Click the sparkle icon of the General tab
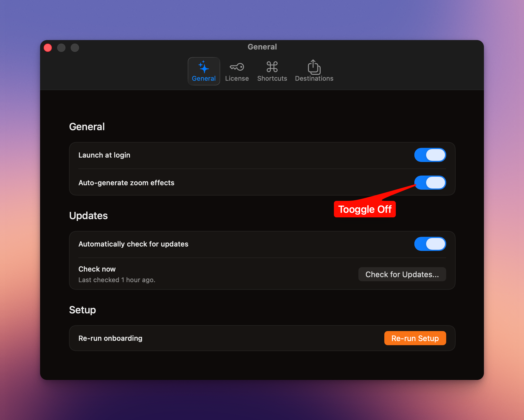This screenshot has width=524, height=420. point(204,67)
